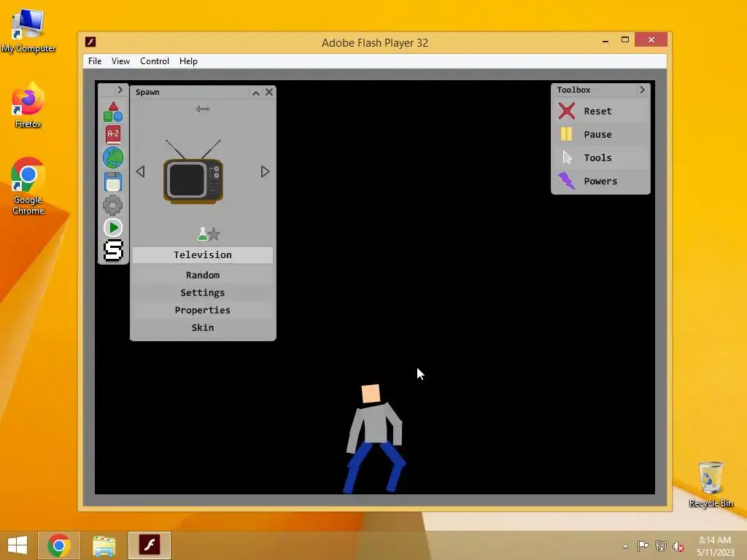Viewport: 747px width, 560px height.
Task: Select the Television name field
Action: 203,254
